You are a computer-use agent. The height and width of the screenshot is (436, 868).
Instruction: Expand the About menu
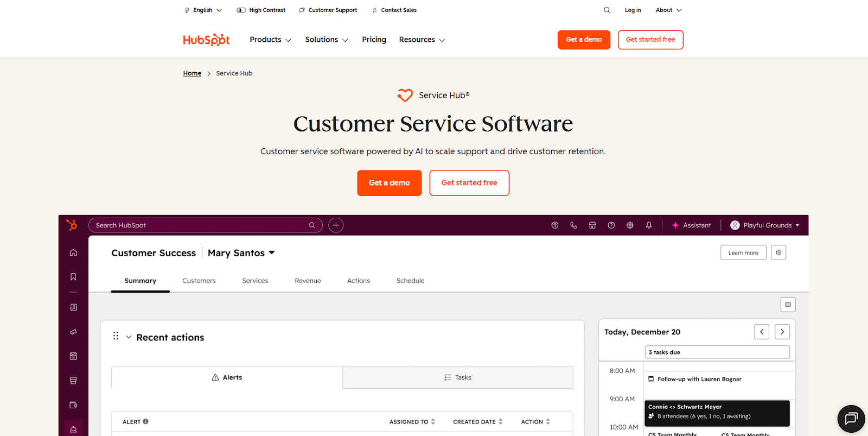point(668,10)
